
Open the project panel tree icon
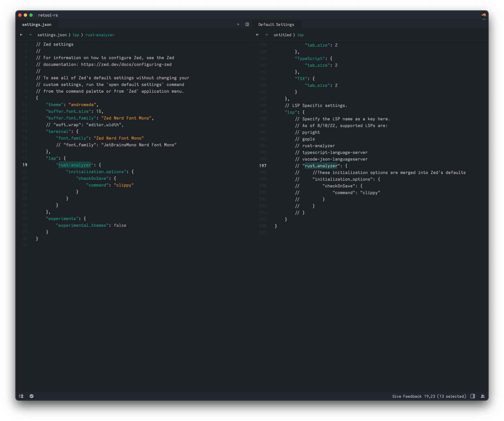coord(21,396)
